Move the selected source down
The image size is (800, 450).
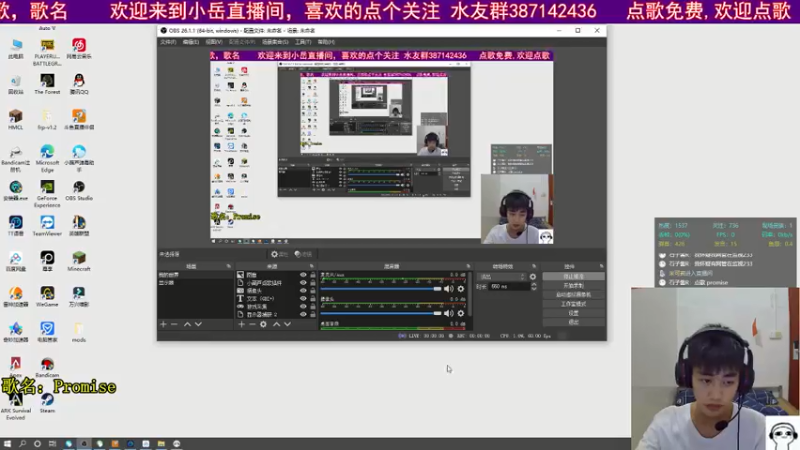pos(287,324)
